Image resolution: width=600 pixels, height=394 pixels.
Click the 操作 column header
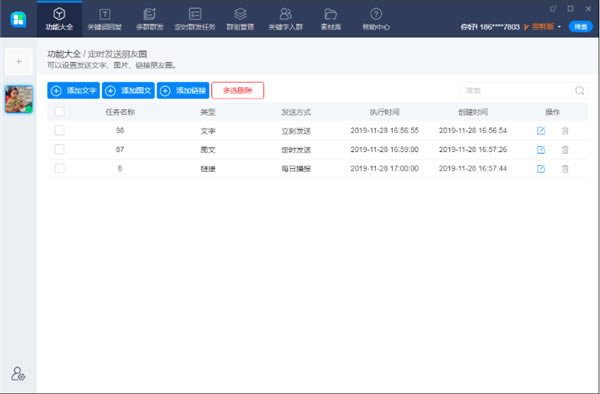coord(553,112)
